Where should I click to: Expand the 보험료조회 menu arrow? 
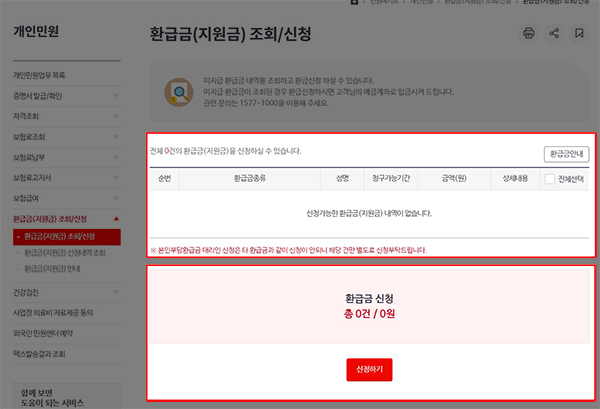click(x=116, y=137)
